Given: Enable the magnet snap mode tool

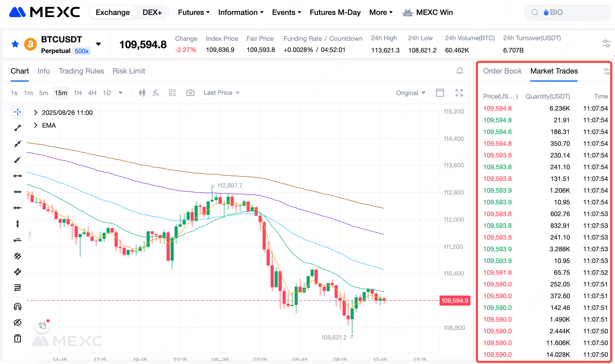Looking at the screenshot, I should pos(18,307).
